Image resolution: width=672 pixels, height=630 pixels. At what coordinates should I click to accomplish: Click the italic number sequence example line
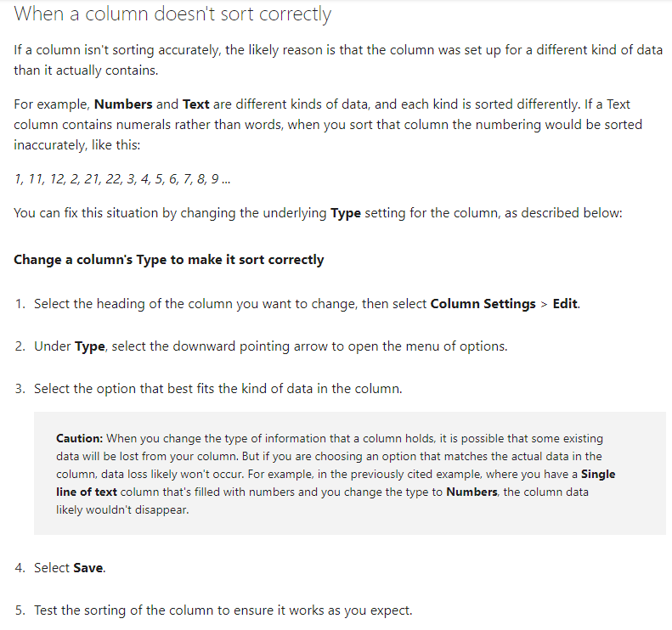point(122,178)
